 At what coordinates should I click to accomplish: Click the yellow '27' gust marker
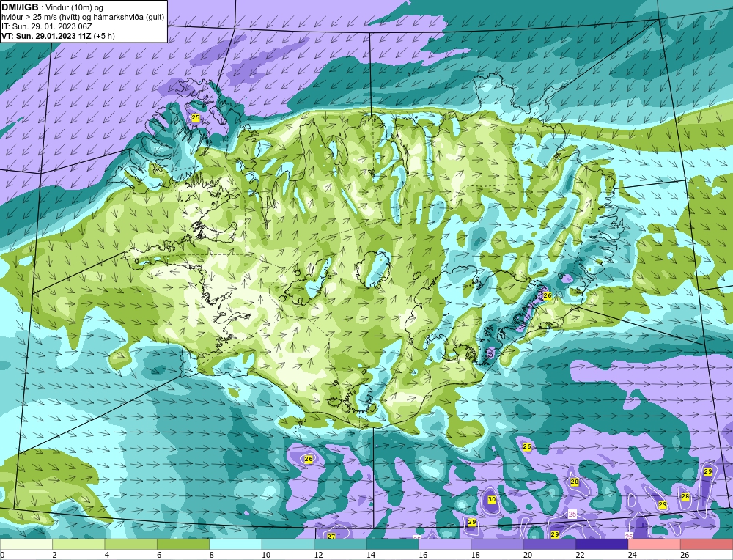[x=331, y=536]
